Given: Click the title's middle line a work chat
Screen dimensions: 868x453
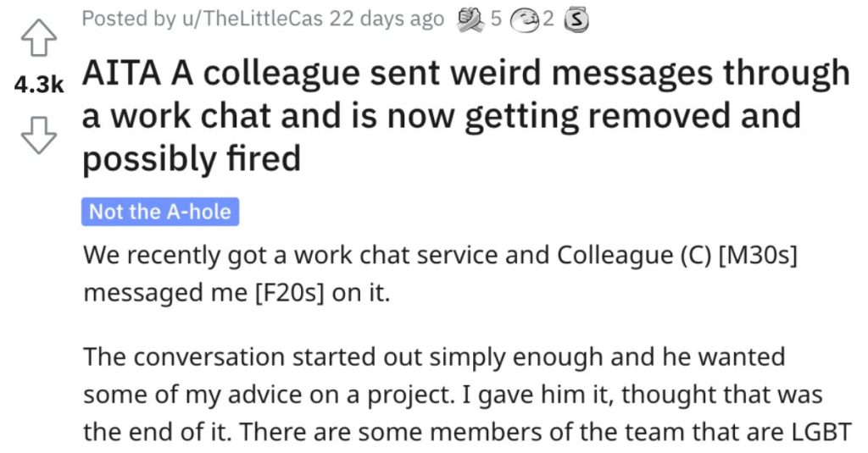Looking at the screenshot, I should tap(442, 116).
